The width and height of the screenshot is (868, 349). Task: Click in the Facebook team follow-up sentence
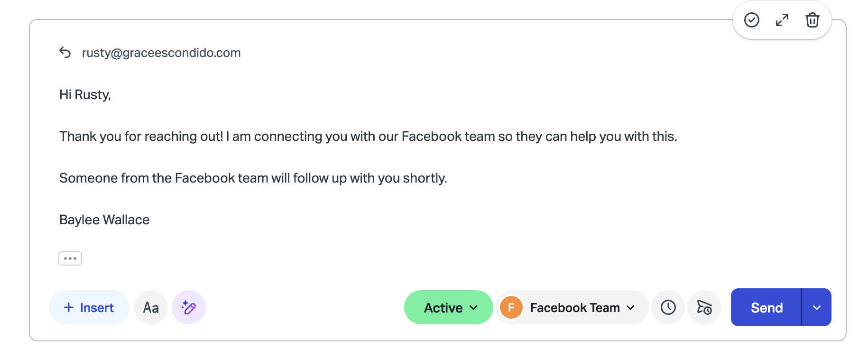point(253,178)
